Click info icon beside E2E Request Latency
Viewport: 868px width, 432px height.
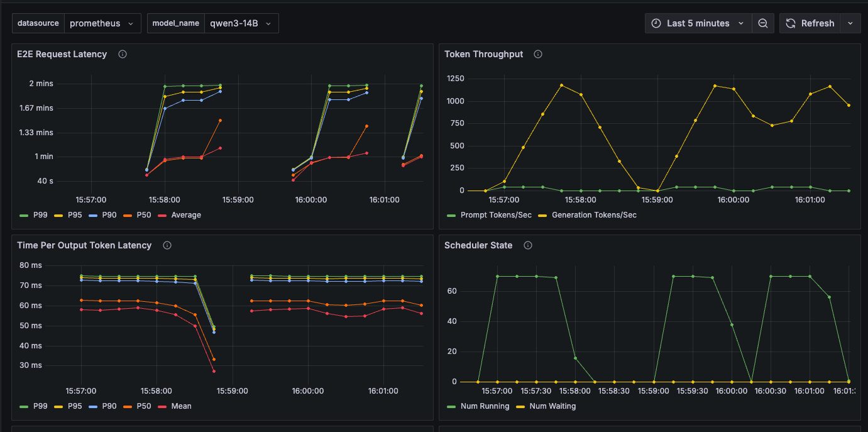click(x=123, y=54)
